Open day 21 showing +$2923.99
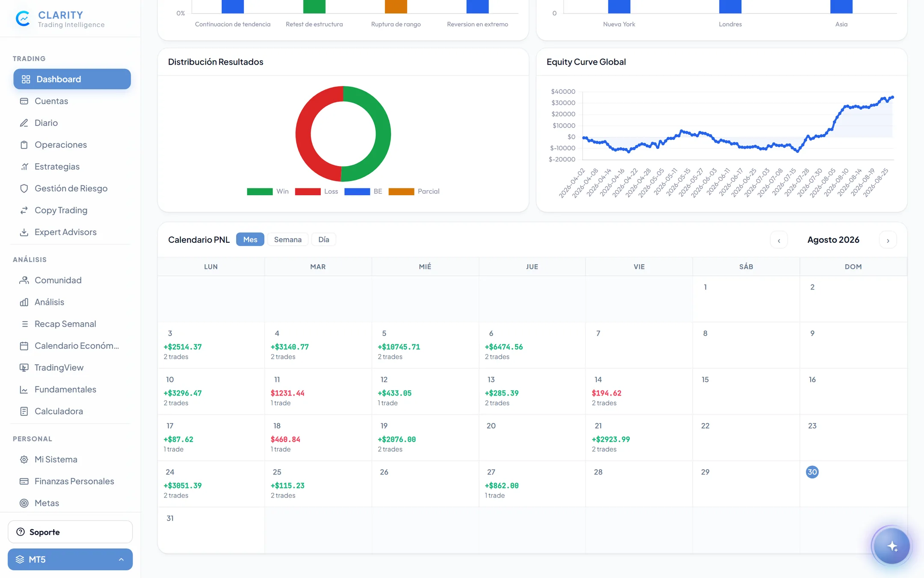The image size is (924, 578). [x=639, y=438]
